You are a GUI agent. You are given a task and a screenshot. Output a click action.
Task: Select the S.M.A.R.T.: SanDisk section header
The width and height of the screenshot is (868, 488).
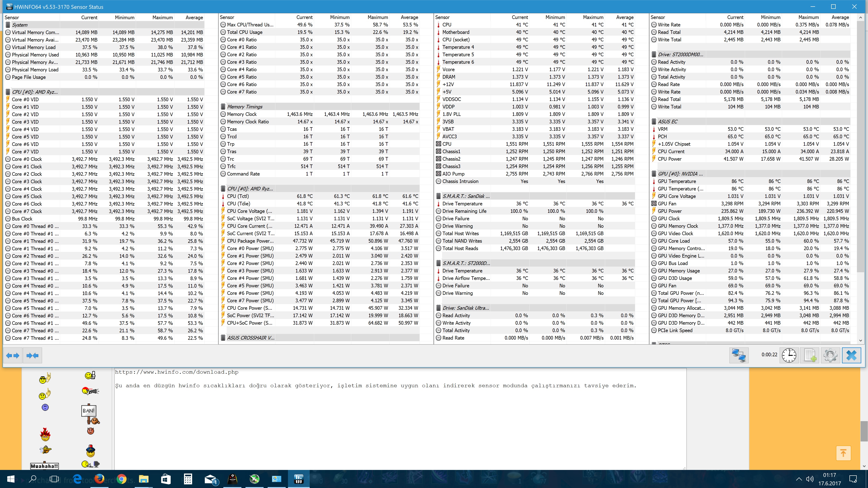pyautogui.click(x=535, y=196)
